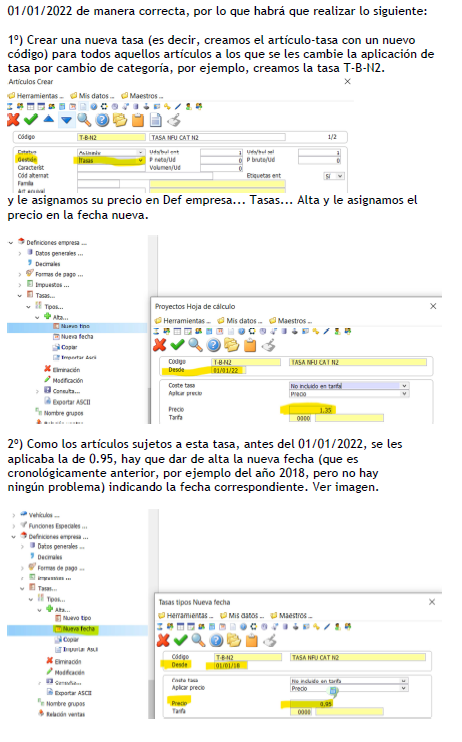This screenshot has height=742, width=462.
Task: Click yellow folders icon in Artículos Crear toolbar
Action: (120, 120)
